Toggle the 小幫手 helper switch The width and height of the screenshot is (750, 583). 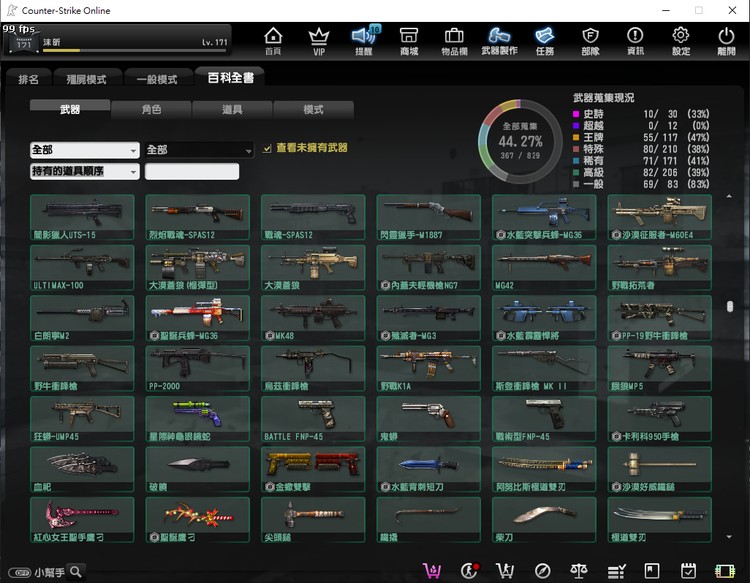[x=20, y=572]
